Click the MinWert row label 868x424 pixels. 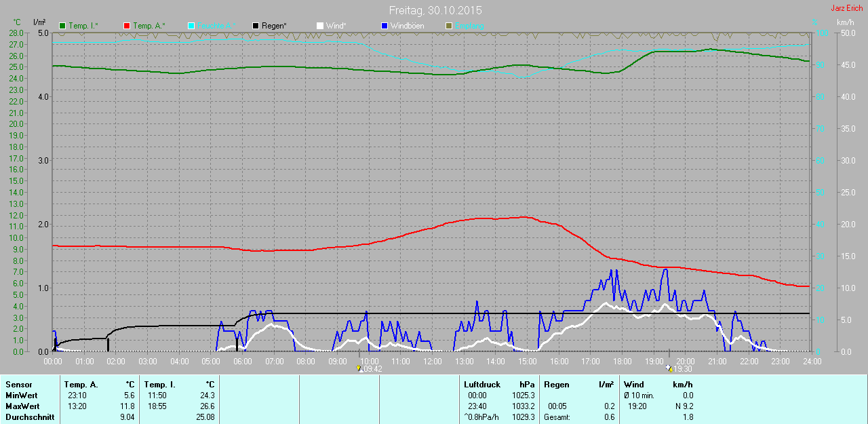[21, 396]
